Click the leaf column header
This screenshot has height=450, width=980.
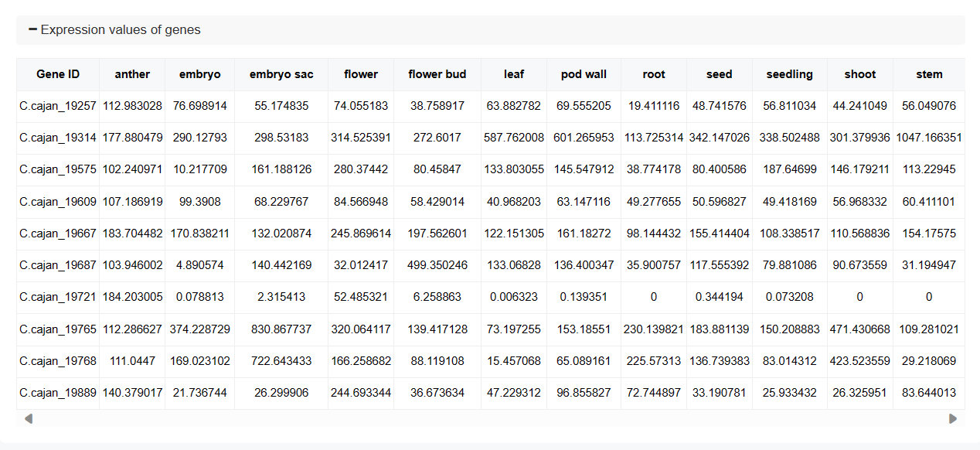coord(514,74)
